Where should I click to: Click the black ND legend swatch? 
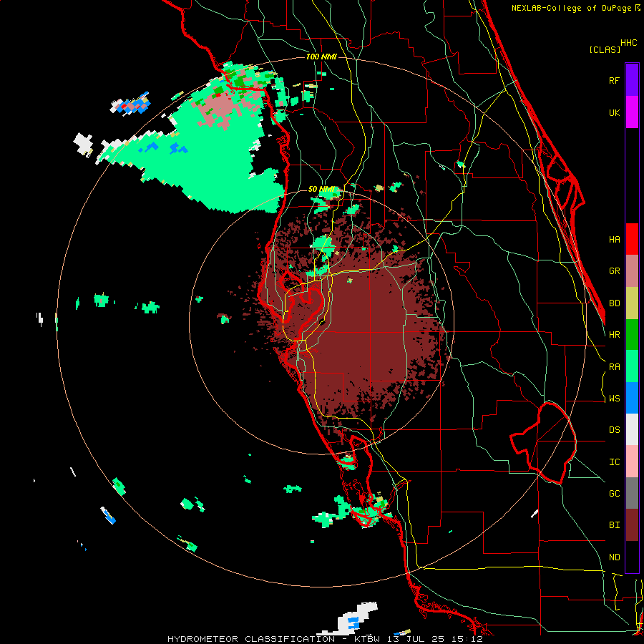pyautogui.click(x=632, y=557)
